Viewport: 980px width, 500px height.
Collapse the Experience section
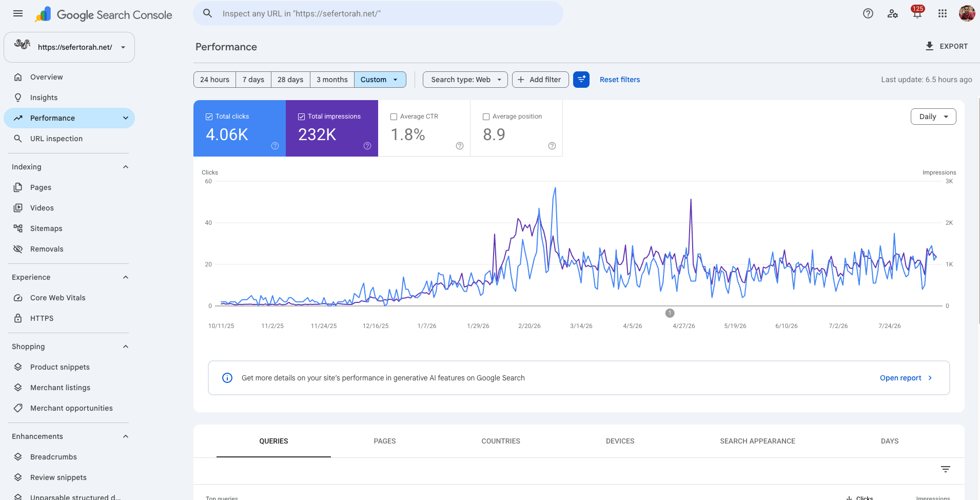pos(126,277)
